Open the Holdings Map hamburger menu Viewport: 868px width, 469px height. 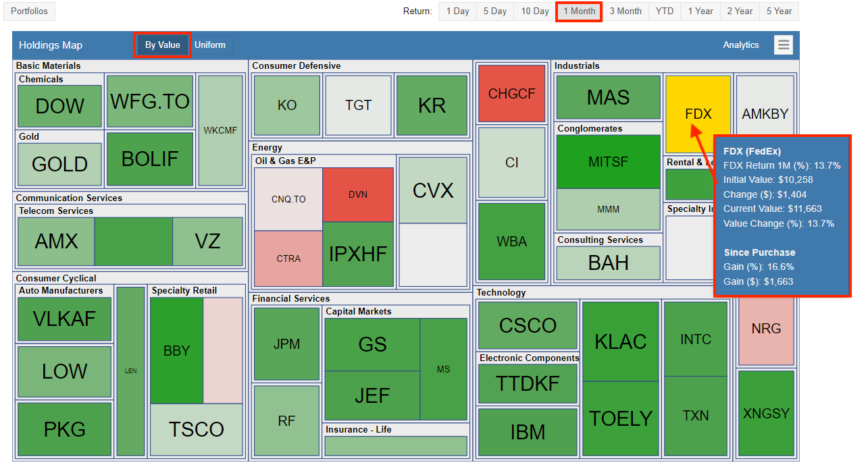784,45
